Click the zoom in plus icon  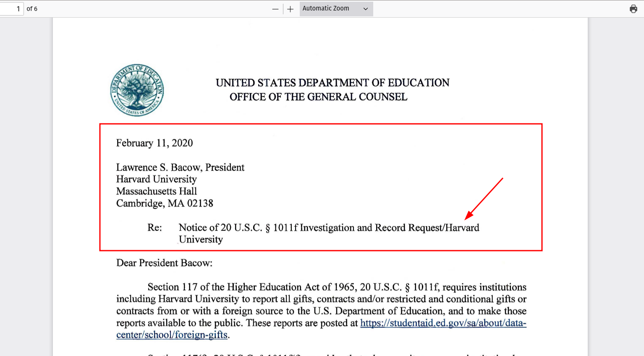click(x=290, y=9)
